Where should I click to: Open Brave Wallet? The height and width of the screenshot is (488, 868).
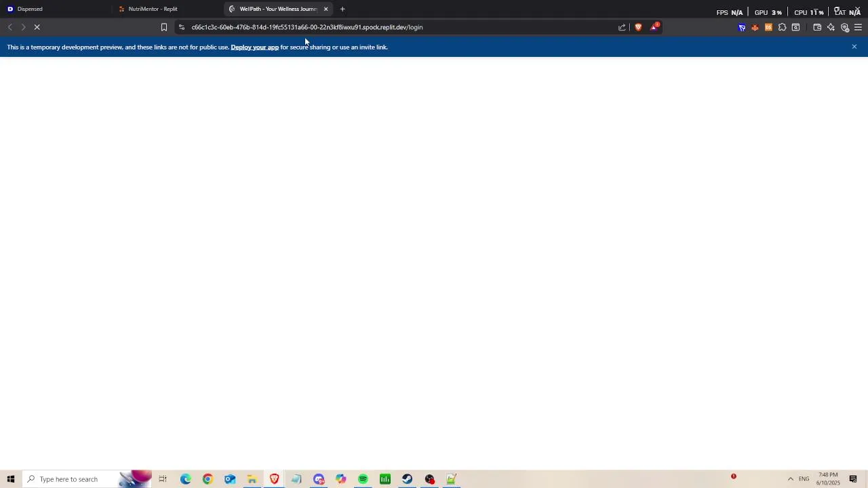(x=817, y=28)
